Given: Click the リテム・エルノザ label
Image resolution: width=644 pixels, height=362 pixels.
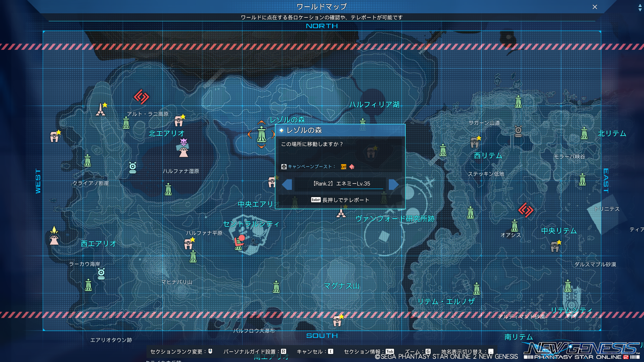Looking at the screenshot, I should [446, 301].
